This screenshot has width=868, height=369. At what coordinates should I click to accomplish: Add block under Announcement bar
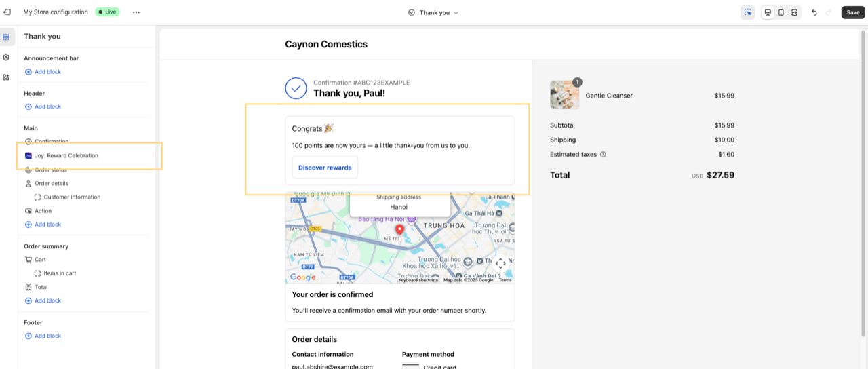tap(43, 72)
